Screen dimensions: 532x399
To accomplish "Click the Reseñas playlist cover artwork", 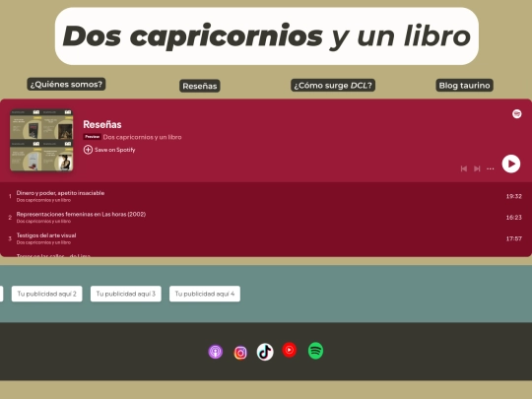I will (x=41, y=140).
